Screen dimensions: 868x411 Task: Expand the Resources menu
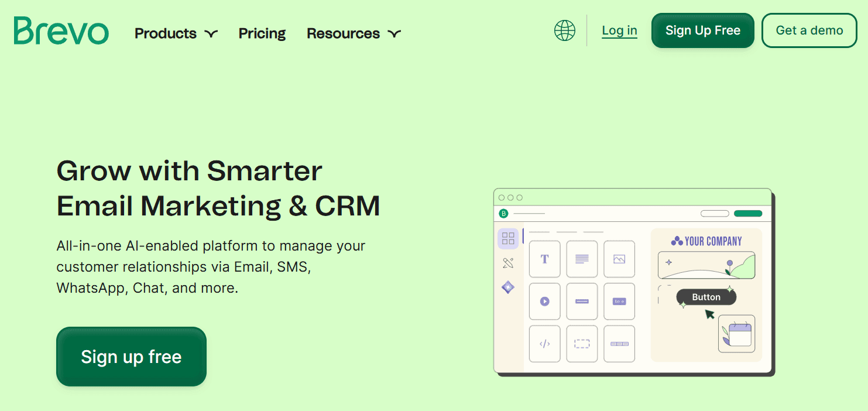(x=354, y=33)
